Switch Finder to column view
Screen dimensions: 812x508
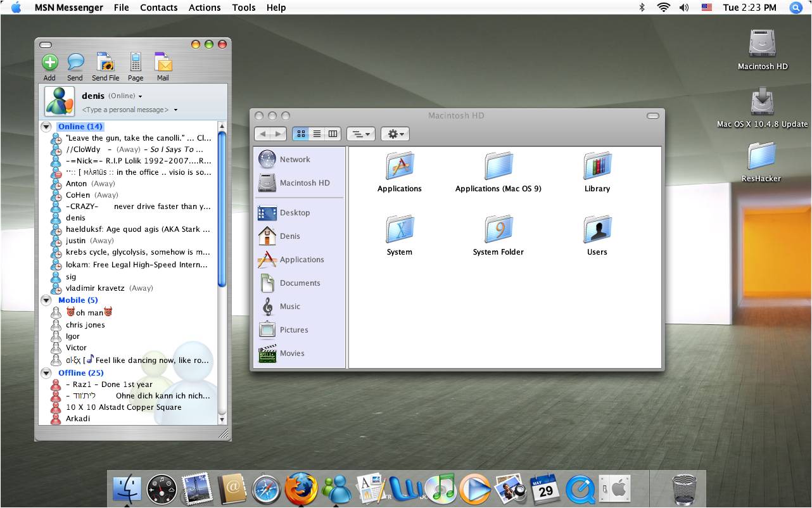pyautogui.click(x=333, y=134)
